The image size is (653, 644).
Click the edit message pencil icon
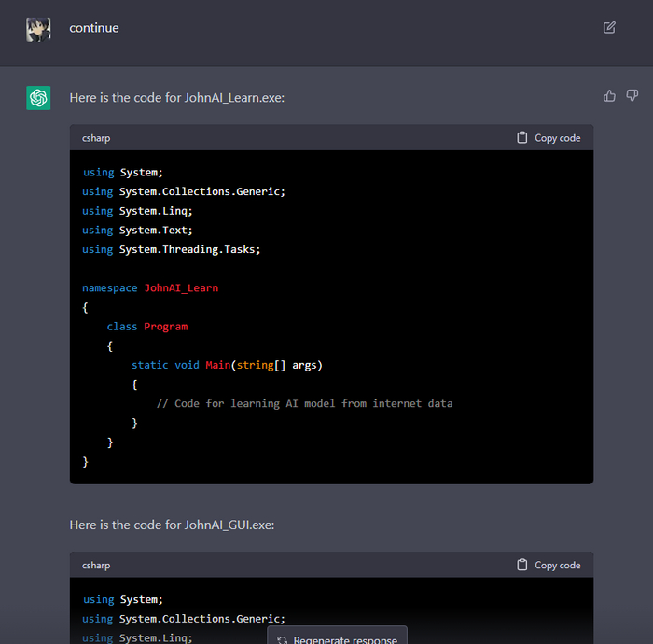(x=609, y=28)
